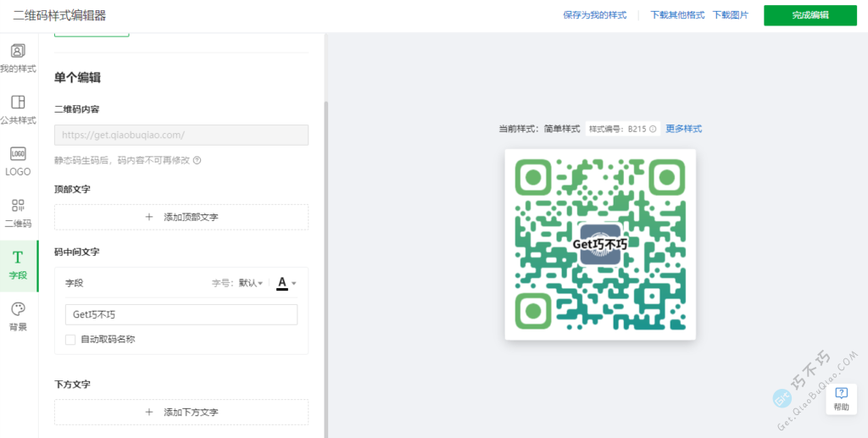
Task: Open the 更多样式 link
Action: click(x=683, y=129)
